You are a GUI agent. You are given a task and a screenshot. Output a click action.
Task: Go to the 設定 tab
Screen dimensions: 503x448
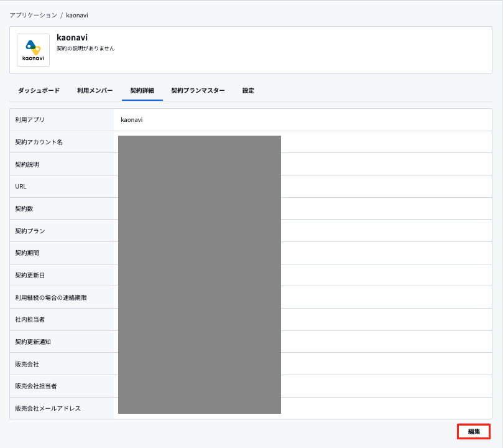point(248,90)
